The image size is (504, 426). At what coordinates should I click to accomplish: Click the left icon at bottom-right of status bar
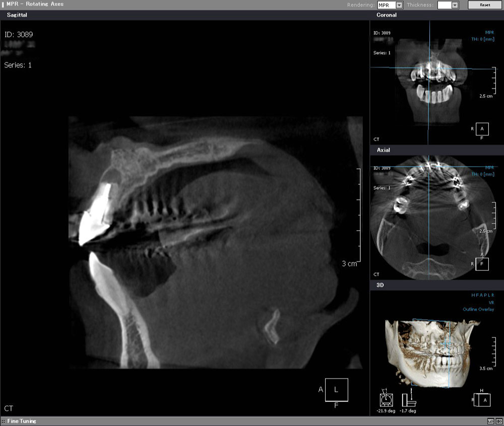coord(490,421)
